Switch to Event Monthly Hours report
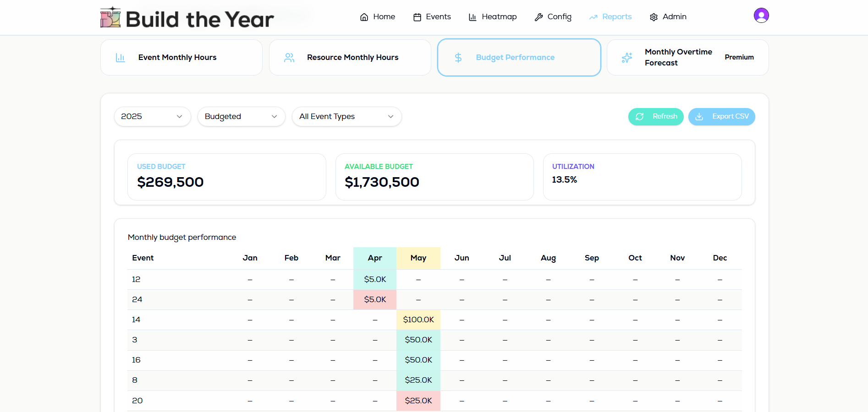This screenshot has height=412, width=868. 181,58
